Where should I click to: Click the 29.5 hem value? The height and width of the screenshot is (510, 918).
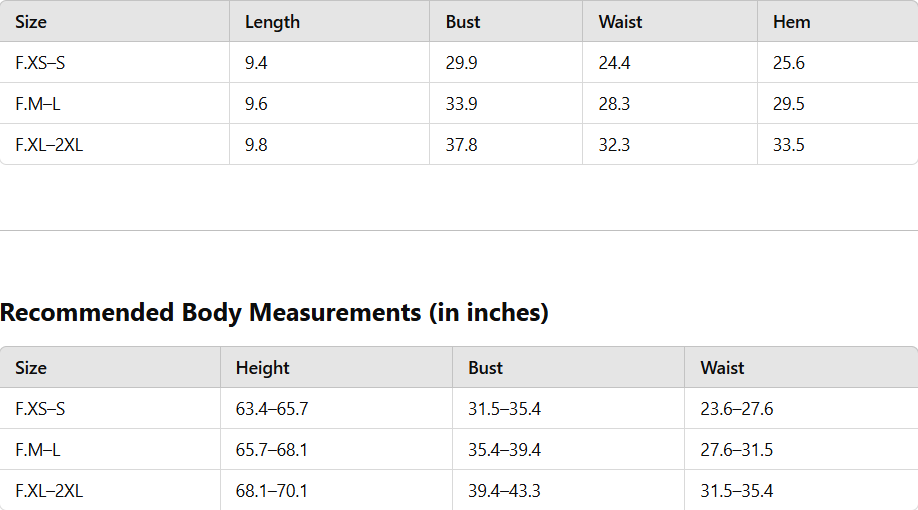coord(789,104)
